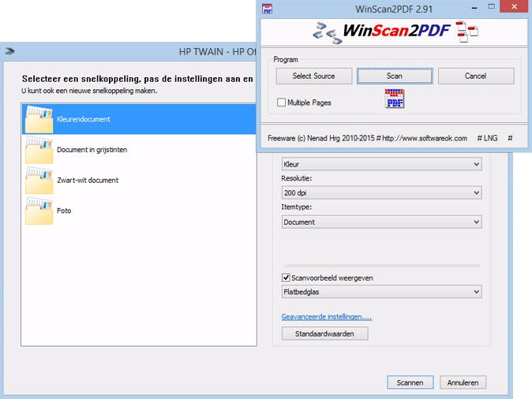Image resolution: width=532 pixels, height=399 pixels.
Task: Click the trailing # symbol in WinScan2PDF footer
Action: (510, 138)
